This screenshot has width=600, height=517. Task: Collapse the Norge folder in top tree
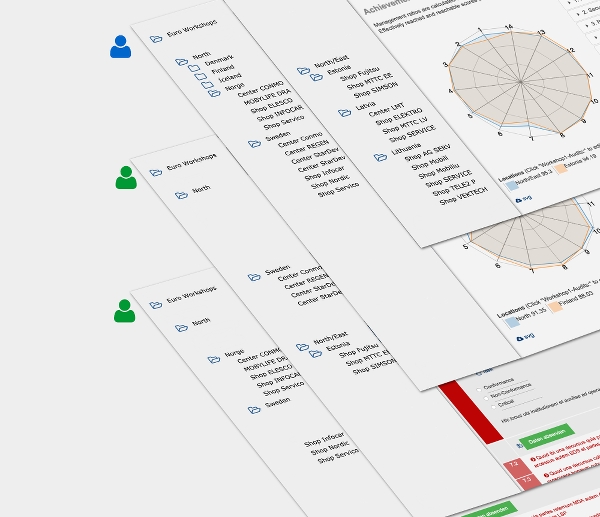pos(213,93)
